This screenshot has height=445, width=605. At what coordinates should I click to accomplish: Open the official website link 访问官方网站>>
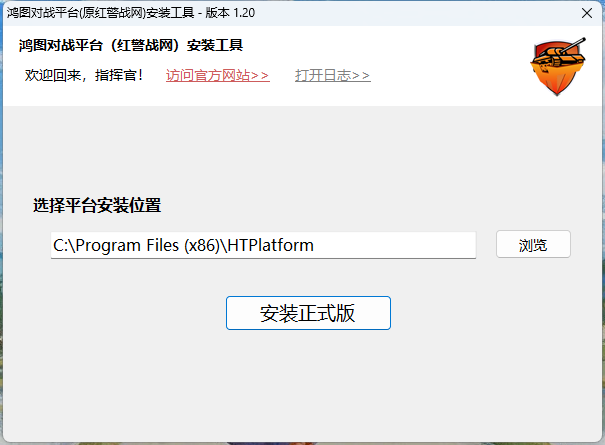click(x=218, y=75)
